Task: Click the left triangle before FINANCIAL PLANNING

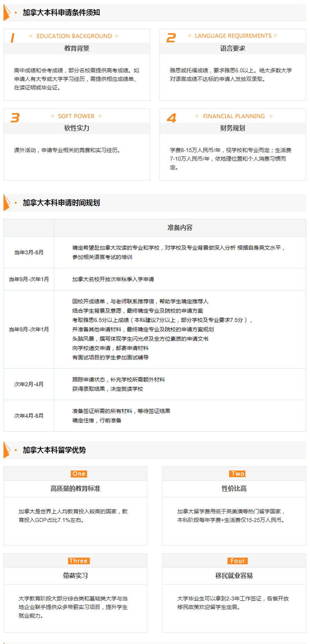Action: [x=196, y=116]
